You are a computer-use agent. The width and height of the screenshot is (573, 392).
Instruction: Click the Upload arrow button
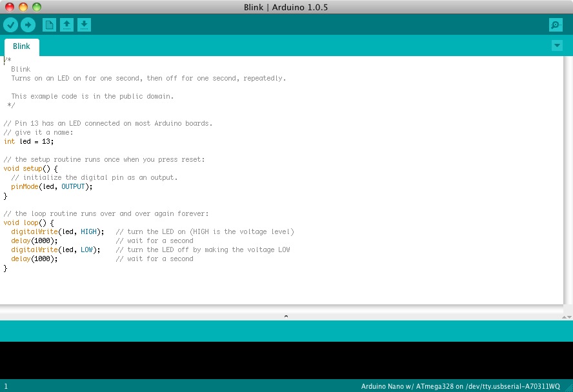click(x=28, y=24)
